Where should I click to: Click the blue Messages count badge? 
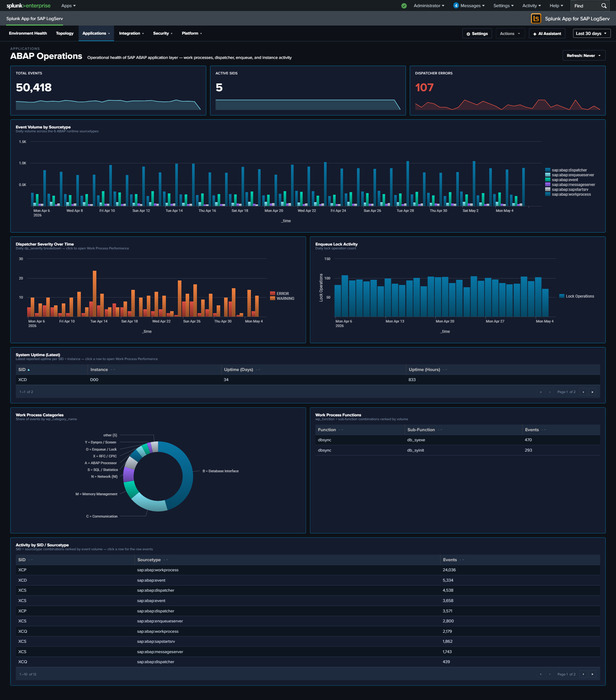456,5
